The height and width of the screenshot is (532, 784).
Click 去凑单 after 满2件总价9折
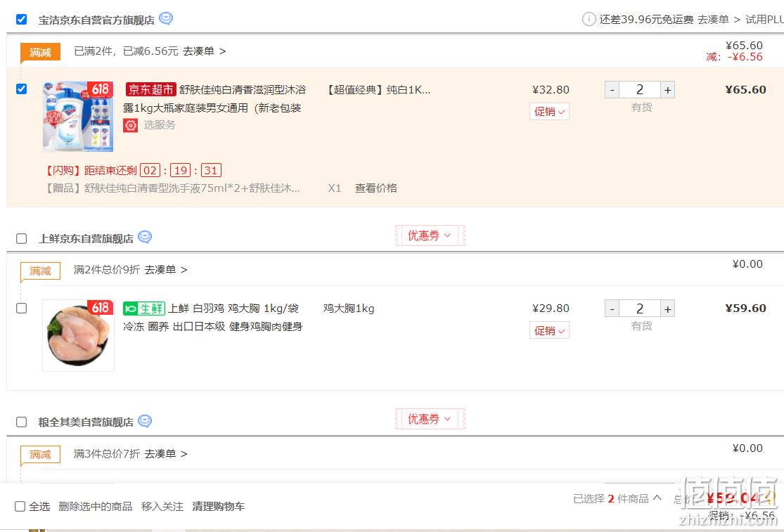tap(166, 270)
